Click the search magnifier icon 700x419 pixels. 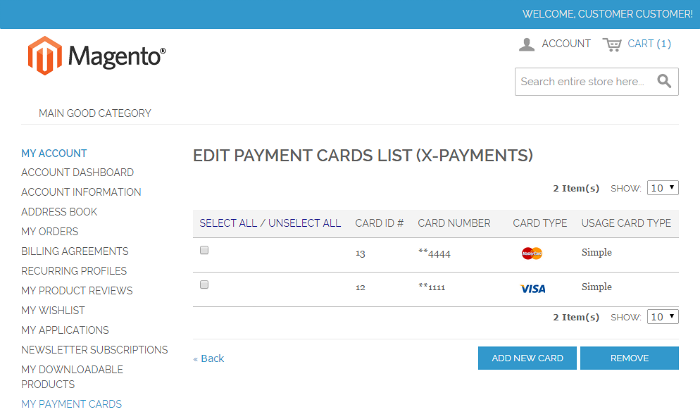(x=664, y=81)
